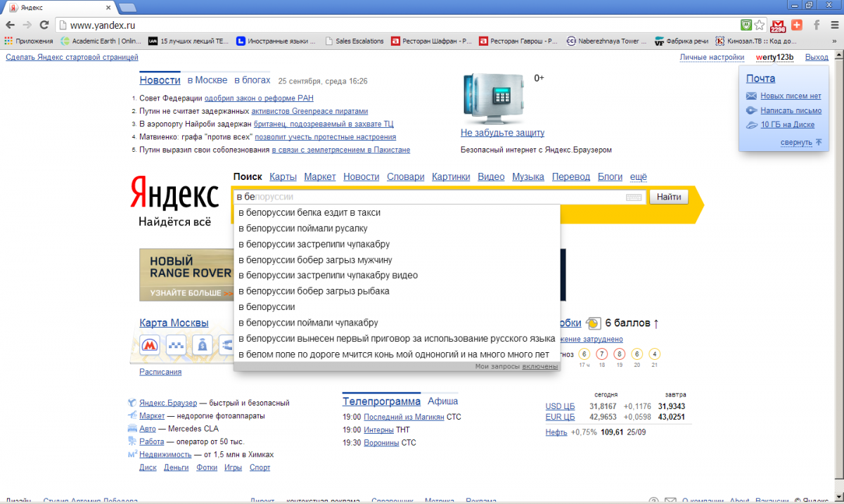The width and height of the screenshot is (844, 504).
Task: Open the Недвижимость link
Action: point(165,455)
